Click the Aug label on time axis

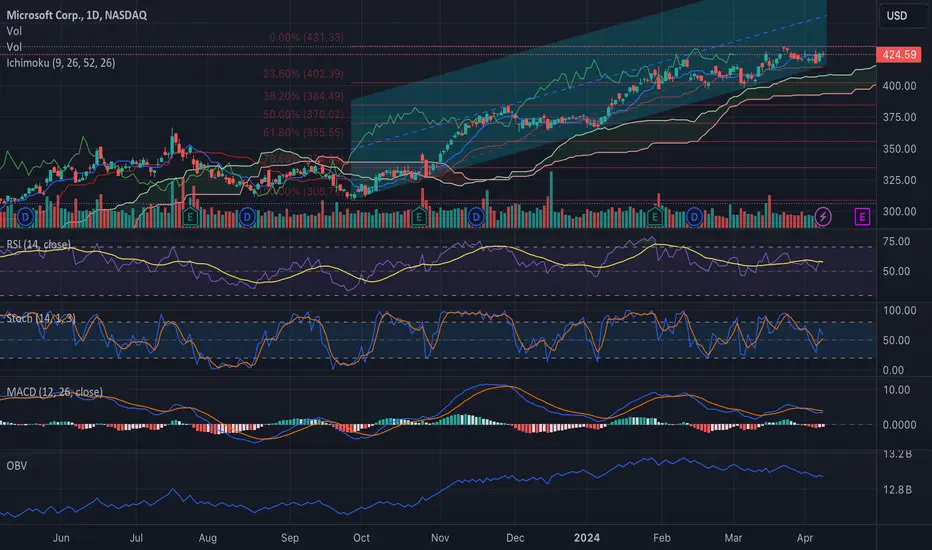point(207,538)
